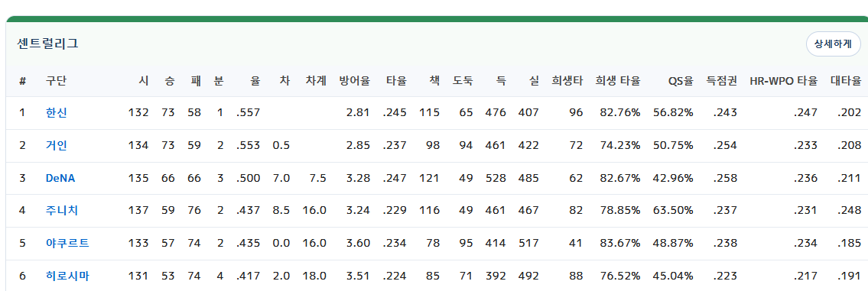868x291 pixels.
Task: Click 한신's QS rate 56.82%
Action: coord(673,113)
